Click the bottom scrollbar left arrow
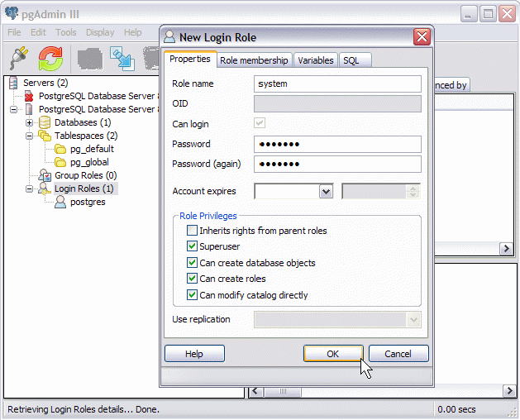520x420 pixels. [255, 391]
